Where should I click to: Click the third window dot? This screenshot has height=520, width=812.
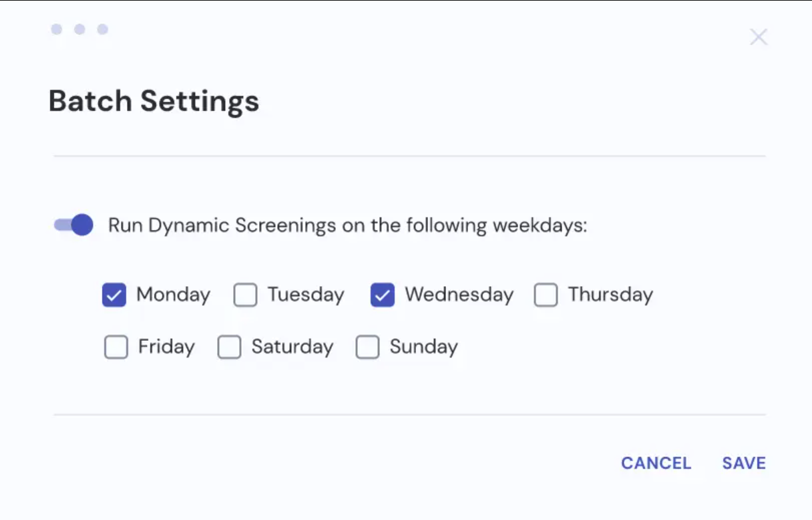pos(102,29)
